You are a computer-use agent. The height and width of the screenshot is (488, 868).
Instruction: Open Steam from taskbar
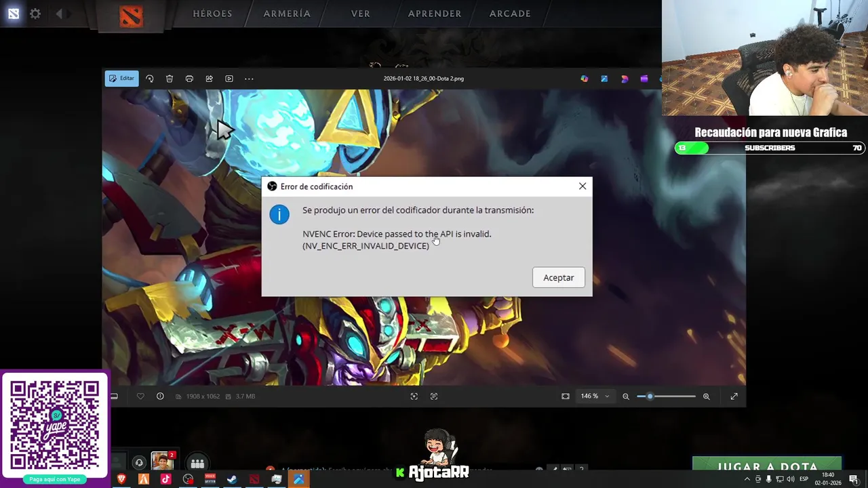[x=232, y=480]
